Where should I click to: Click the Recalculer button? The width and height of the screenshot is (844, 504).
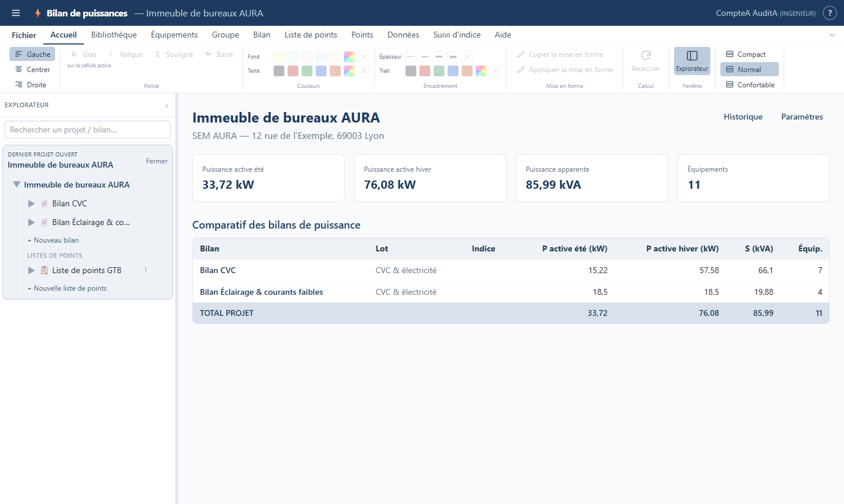pos(646,61)
